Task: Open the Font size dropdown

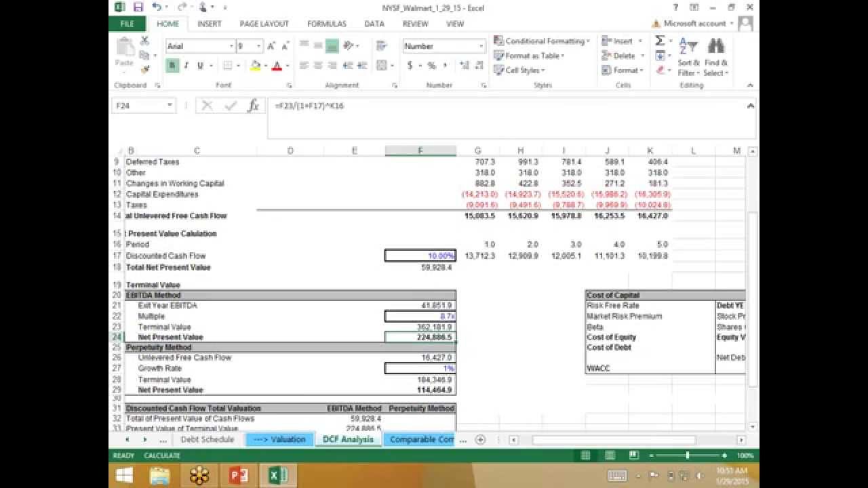Action: [x=259, y=46]
